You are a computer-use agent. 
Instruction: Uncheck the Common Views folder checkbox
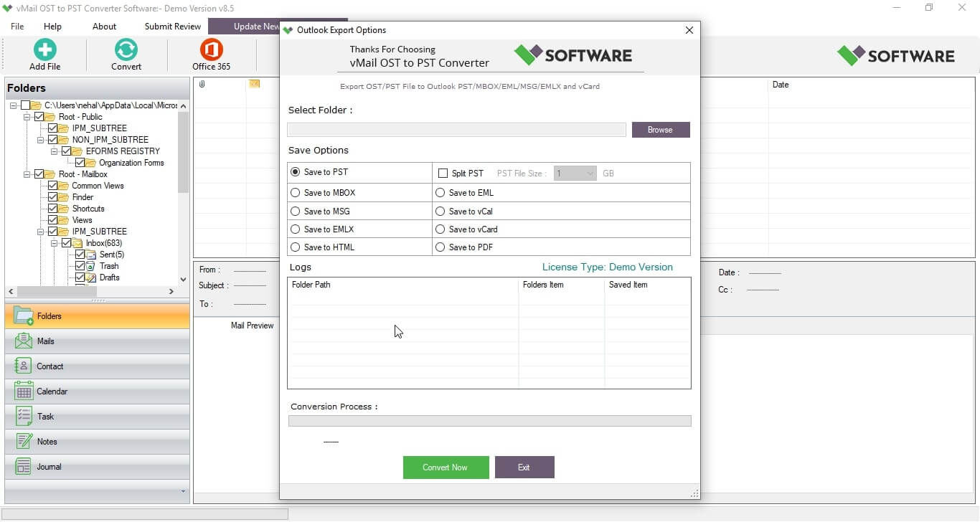click(x=53, y=186)
